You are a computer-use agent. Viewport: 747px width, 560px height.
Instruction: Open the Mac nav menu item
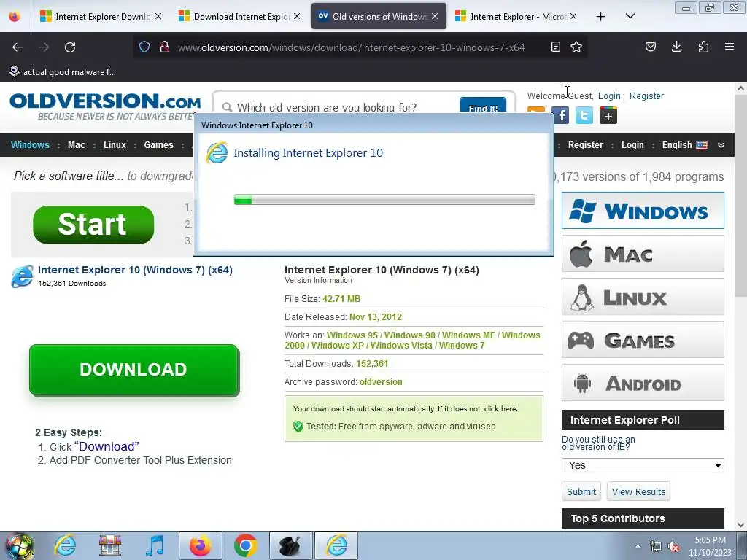[x=76, y=145]
